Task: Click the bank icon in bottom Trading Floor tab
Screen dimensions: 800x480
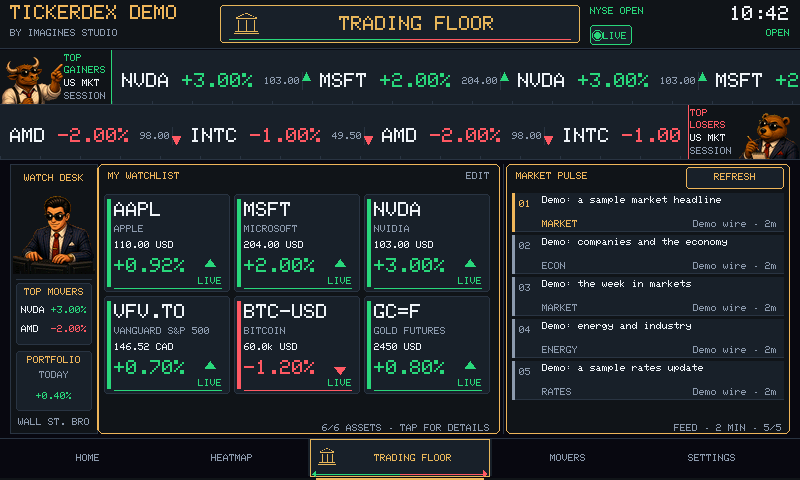Action: point(327,457)
